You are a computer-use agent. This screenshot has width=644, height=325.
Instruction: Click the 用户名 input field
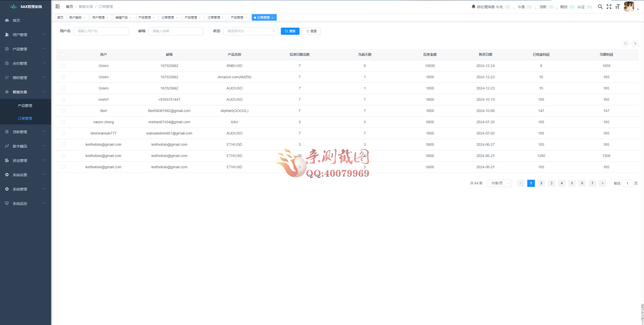tap(101, 31)
